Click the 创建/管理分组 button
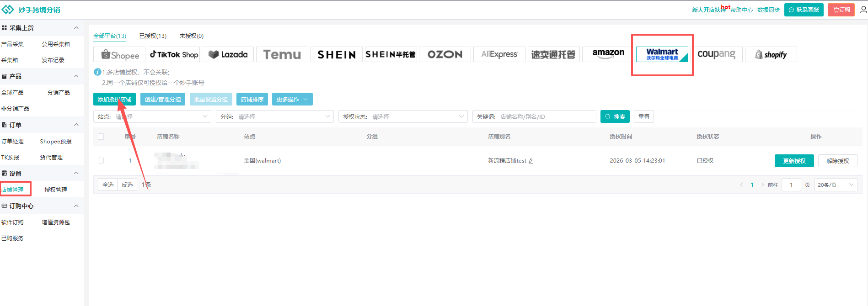 click(x=163, y=99)
